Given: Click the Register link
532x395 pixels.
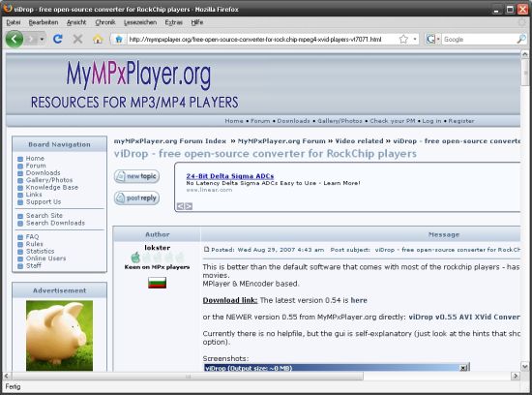Looking at the screenshot, I should point(461,121).
